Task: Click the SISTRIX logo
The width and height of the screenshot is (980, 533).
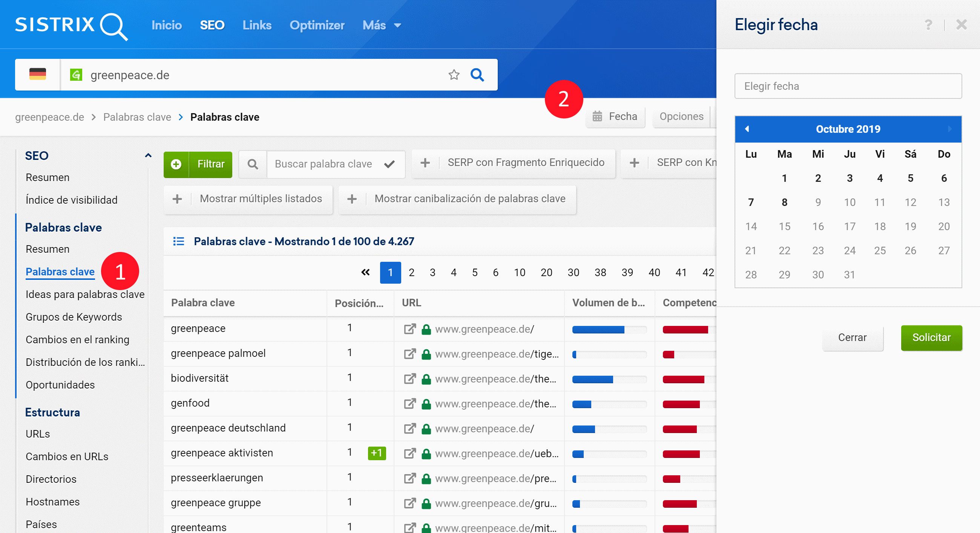Action: (x=71, y=26)
